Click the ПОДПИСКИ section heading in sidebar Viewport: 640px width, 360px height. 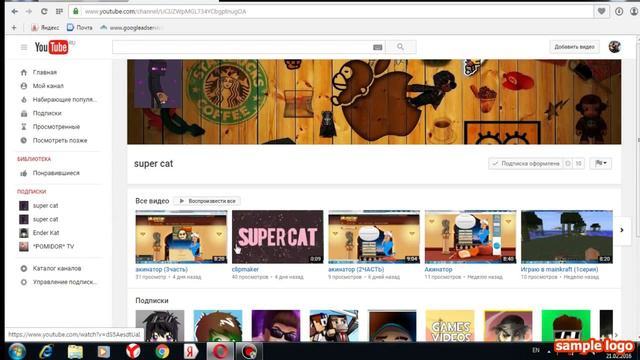click(x=31, y=191)
